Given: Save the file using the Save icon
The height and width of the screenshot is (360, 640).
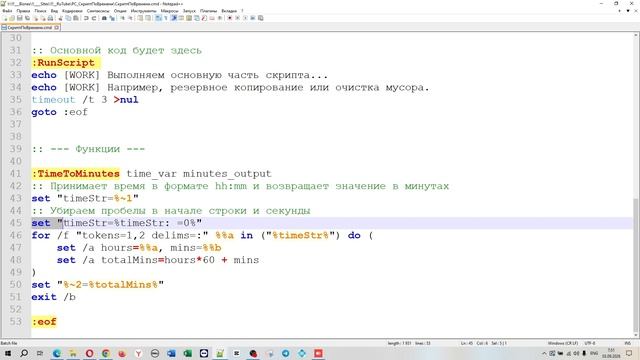Looking at the screenshot, I should pyautogui.click(x=19, y=18).
